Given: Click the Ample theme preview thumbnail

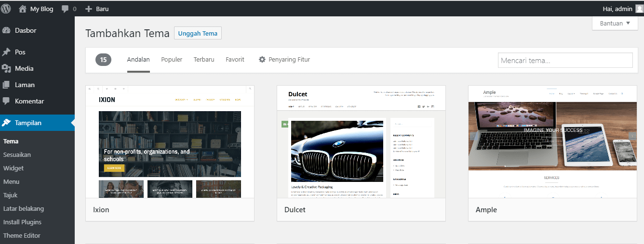Looking at the screenshot, I should (552, 141).
